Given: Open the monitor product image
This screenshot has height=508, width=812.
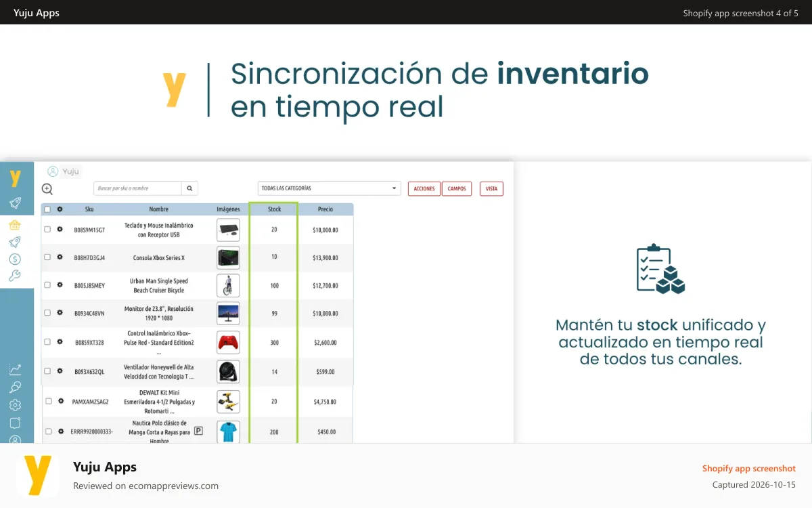Looking at the screenshot, I should coord(228,313).
